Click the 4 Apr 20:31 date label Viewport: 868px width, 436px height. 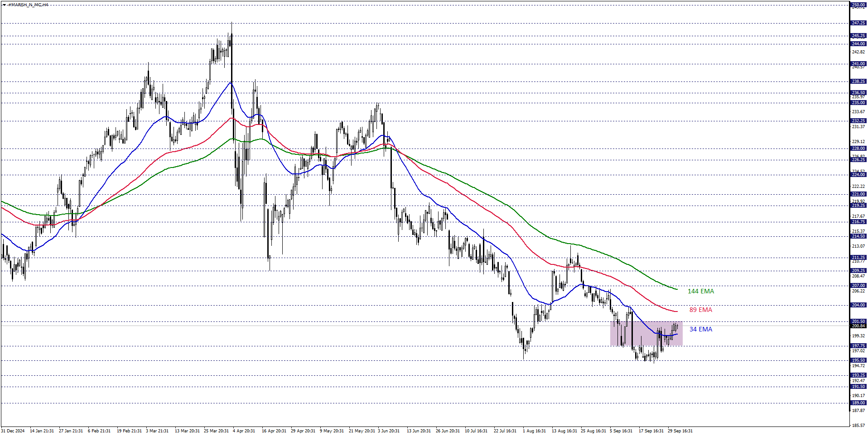click(244, 431)
